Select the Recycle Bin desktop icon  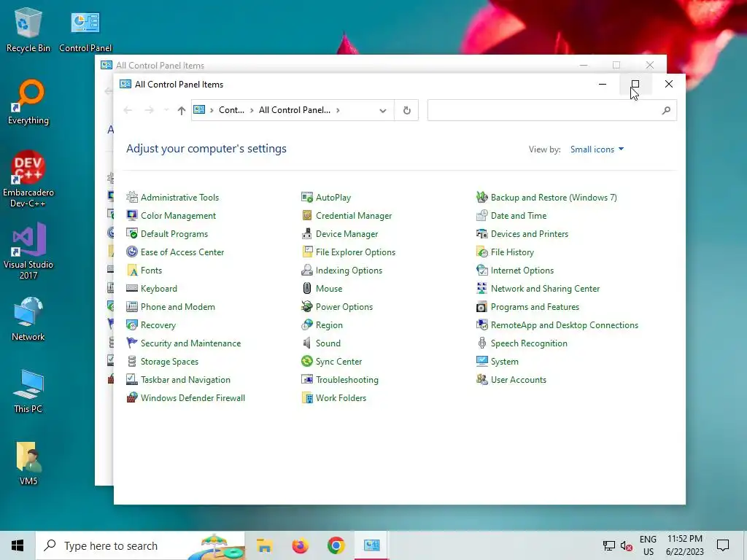point(28,30)
